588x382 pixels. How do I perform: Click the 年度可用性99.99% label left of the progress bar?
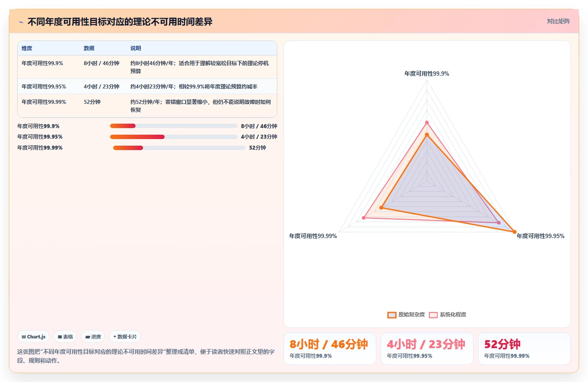[40, 148]
